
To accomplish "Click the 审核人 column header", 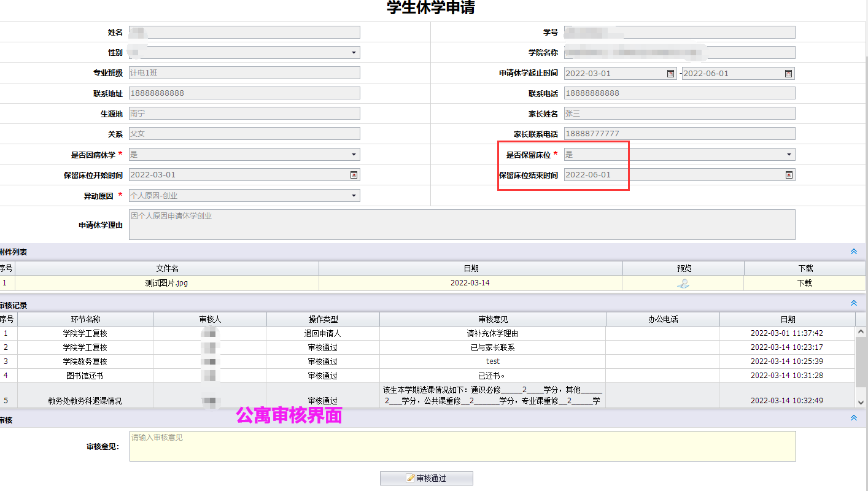I will coord(209,319).
